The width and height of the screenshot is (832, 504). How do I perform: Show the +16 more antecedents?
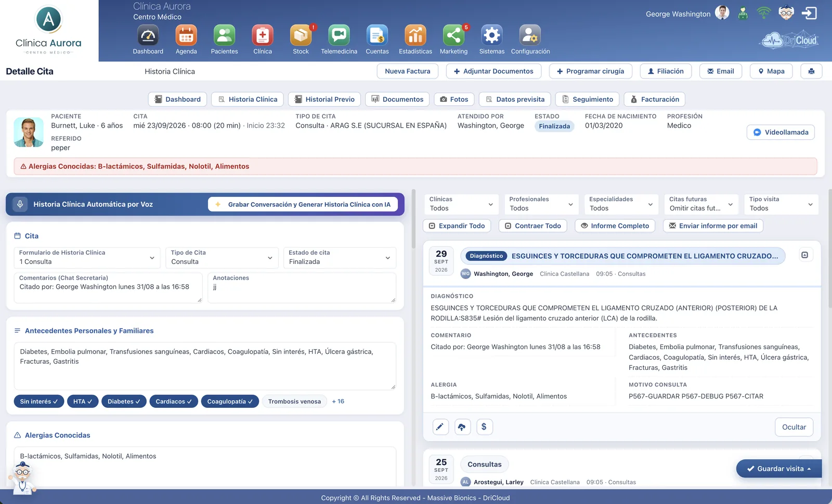(338, 402)
